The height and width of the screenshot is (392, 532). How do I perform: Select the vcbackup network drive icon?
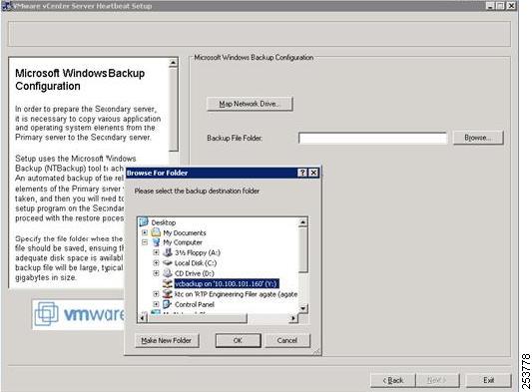168,283
